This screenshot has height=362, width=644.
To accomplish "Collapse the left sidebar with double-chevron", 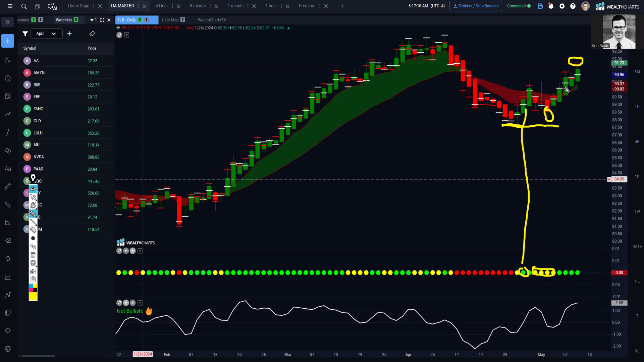I will pos(8,22).
